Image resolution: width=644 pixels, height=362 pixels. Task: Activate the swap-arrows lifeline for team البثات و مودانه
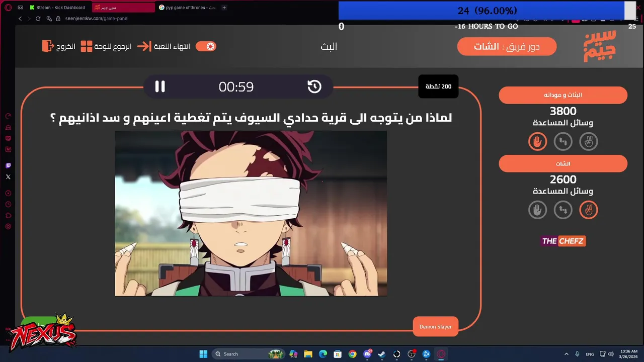[563, 142]
